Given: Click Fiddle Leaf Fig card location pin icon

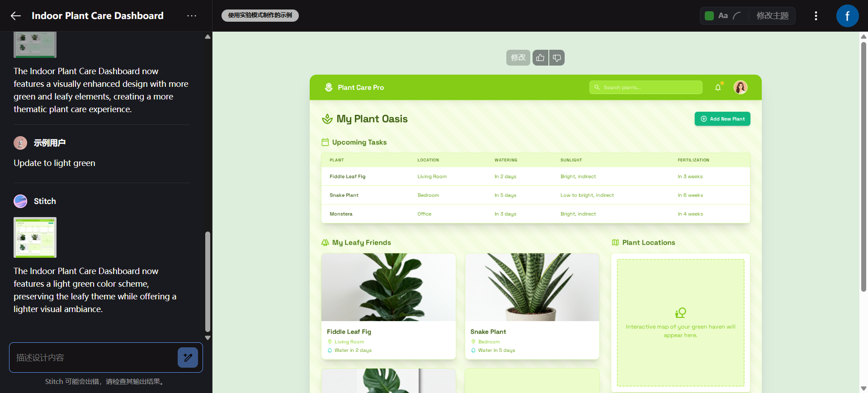Looking at the screenshot, I should [330, 342].
